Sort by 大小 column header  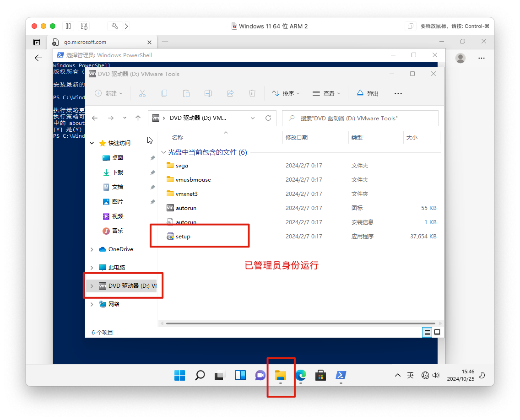(412, 138)
